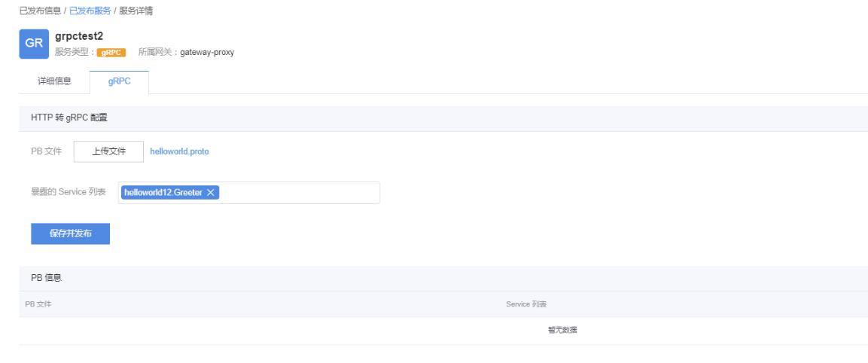This screenshot has height=363, width=868.
Task: Click the 已发布信息 breadcrumb
Action: [40, 11]
